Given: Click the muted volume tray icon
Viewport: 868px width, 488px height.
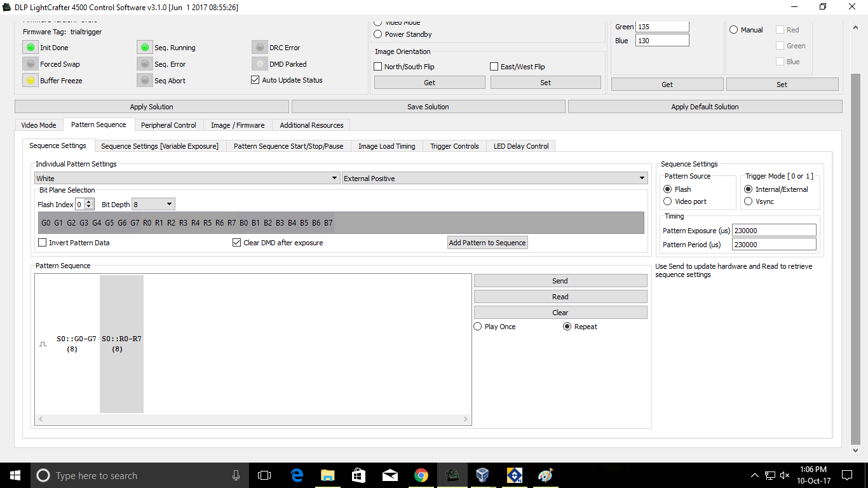Looking at the screenshot, I should (785, 475).
